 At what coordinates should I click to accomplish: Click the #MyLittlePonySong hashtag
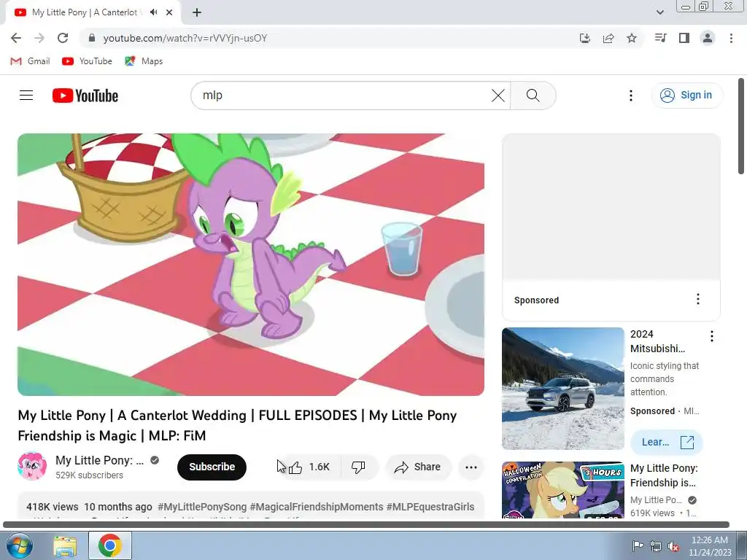point(202,507)
